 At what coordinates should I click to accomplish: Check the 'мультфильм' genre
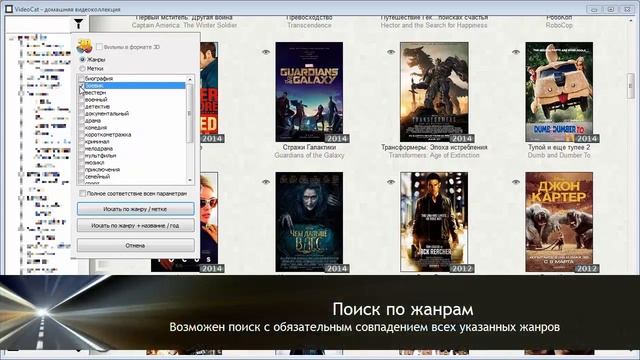pos(81,156)
